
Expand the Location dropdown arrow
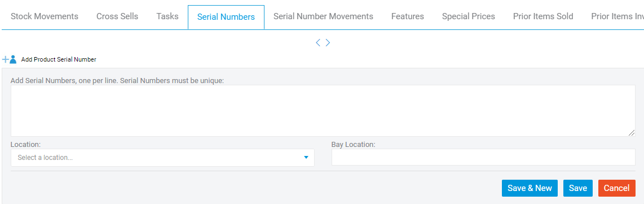[x=306, y=158]
